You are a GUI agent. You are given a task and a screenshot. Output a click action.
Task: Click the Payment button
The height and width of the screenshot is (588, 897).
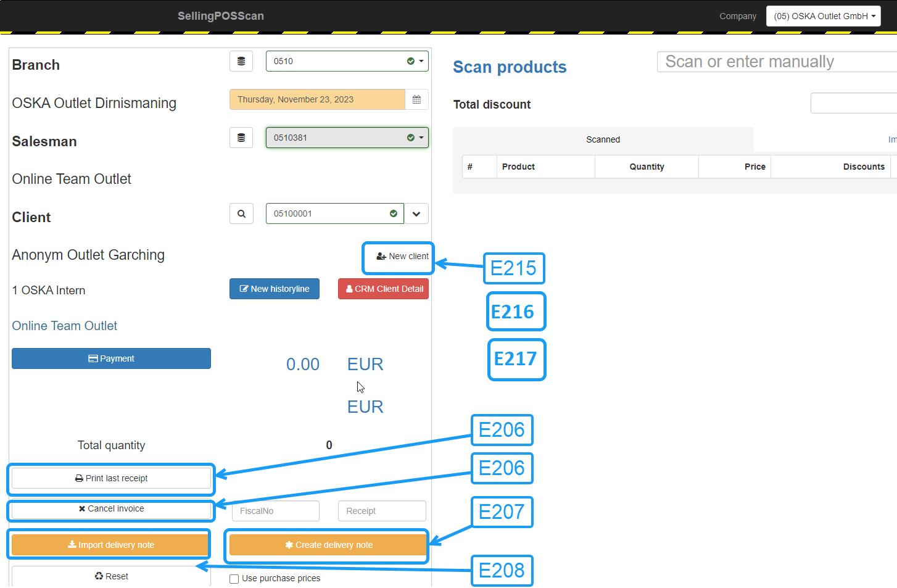(111, 358)
